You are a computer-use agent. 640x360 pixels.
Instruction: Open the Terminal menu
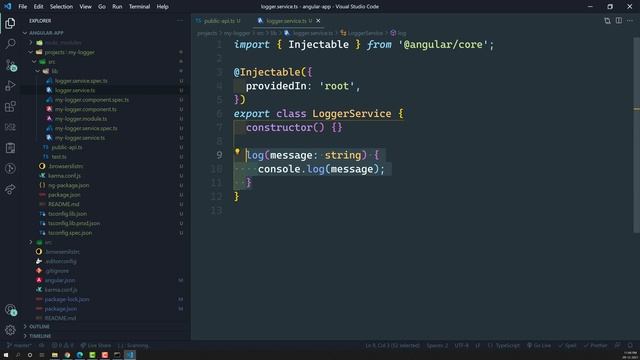139,7
